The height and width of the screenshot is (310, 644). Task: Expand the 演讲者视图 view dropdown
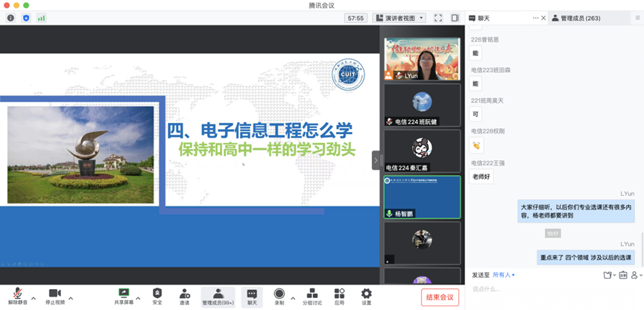(400, 18)
